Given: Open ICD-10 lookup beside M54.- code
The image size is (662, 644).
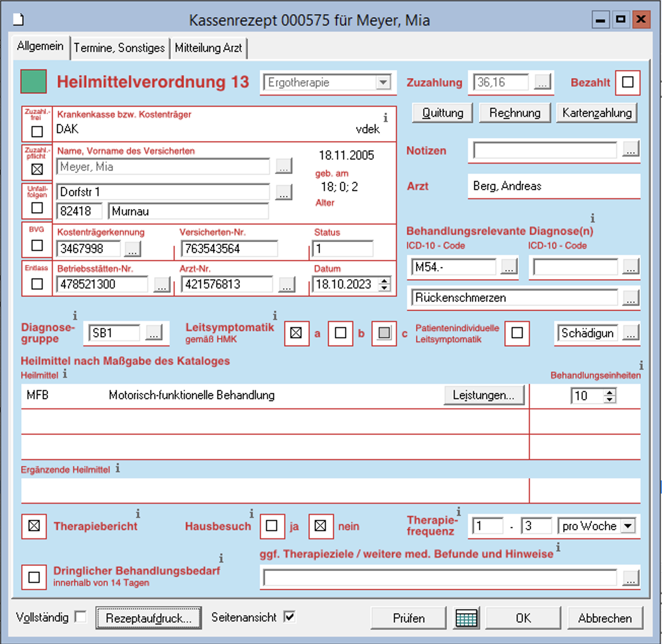Looking at the screenshot, I should pyautogui.click(x=509, y=267).
